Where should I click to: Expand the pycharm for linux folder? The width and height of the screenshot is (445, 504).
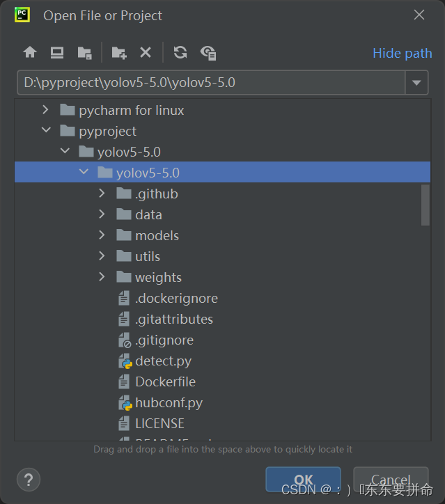[x=46, y=110]
